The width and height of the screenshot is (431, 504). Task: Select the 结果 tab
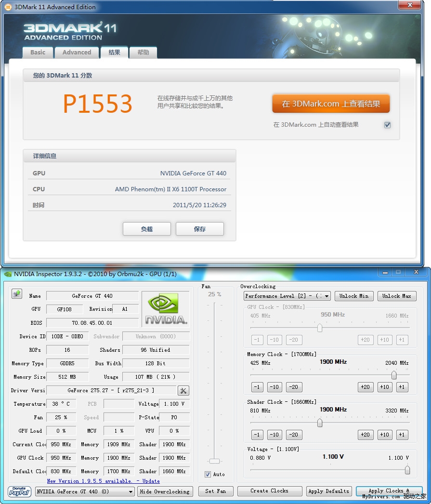click(x=114, y=53)
